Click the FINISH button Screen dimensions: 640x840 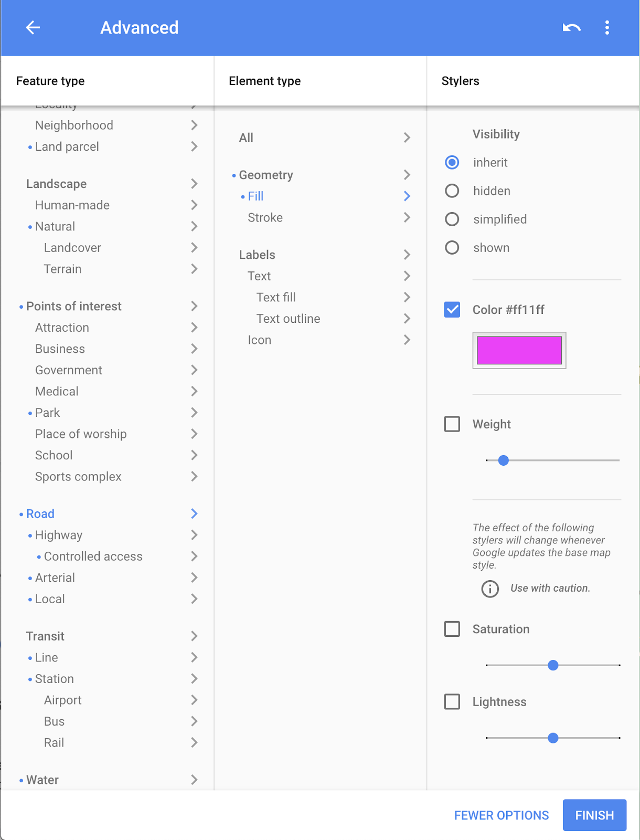click(x=594, y=815)
